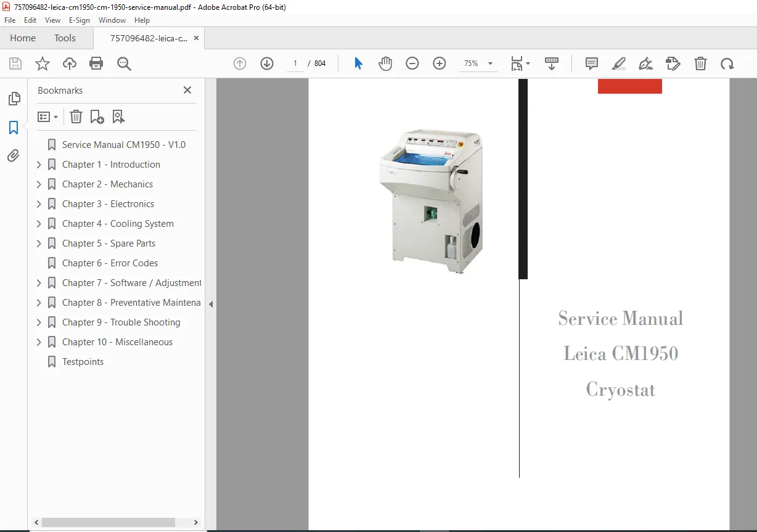Click the Save file icon
Screen dimensions: 757x532
click(15, 63)
